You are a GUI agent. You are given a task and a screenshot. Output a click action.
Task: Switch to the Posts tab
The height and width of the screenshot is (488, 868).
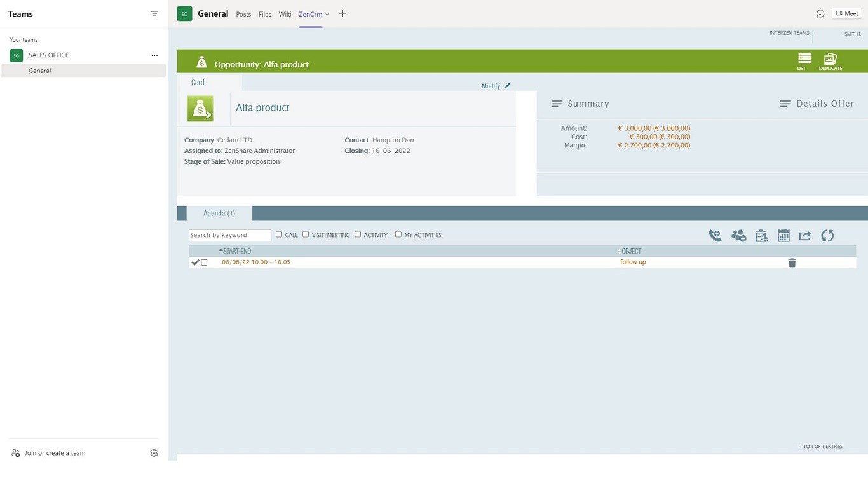[243, 14]
